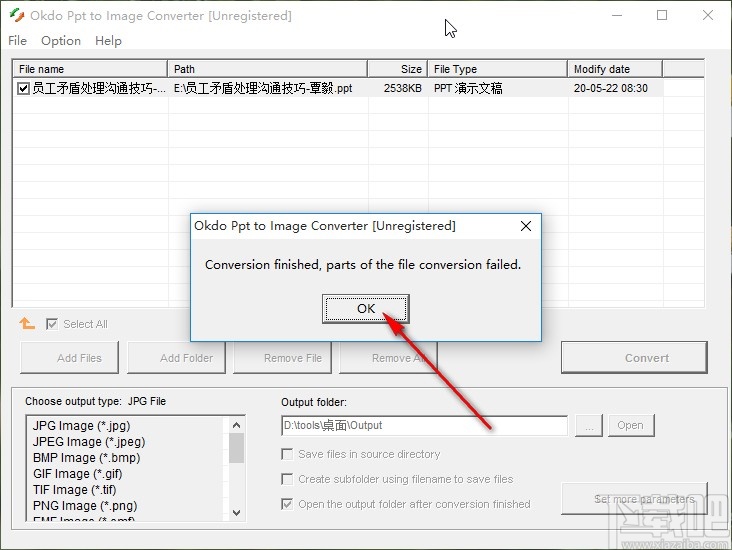Screen dimensions: 732x550
Task: Start conversion with the Convert button
Action: click(634, 358)
